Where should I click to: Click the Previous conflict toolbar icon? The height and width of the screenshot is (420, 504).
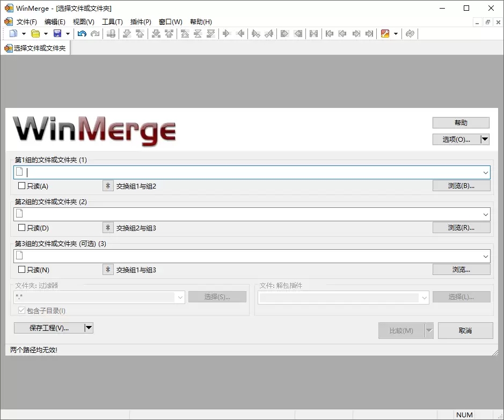169,33
